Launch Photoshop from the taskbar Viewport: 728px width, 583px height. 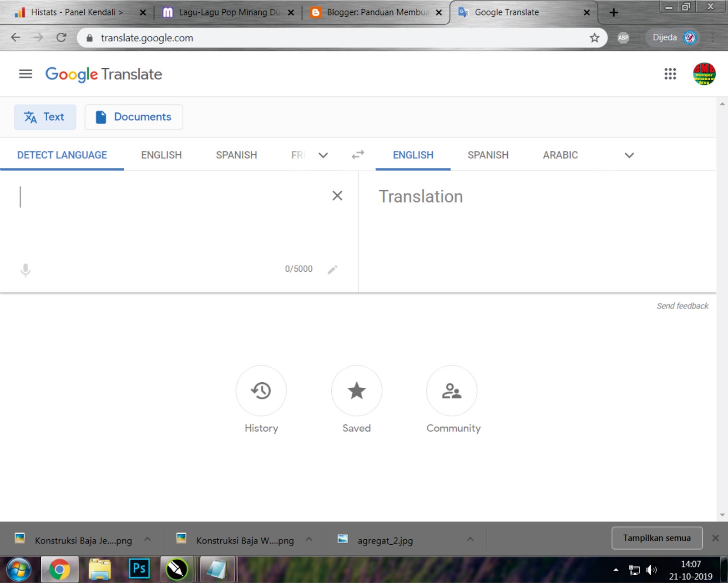pyautogui.click(x=139, y=568)
